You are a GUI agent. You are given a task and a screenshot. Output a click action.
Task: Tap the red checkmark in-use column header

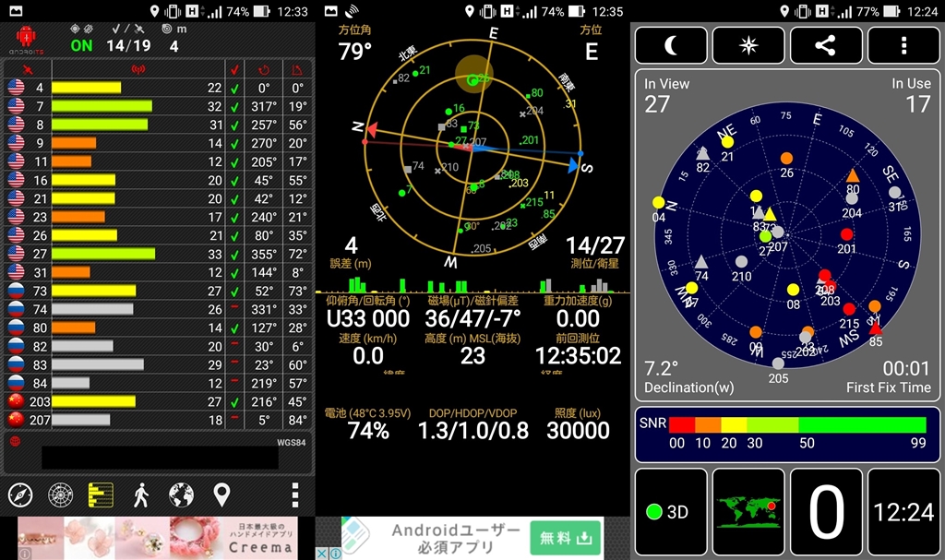[x=234, y=70]
